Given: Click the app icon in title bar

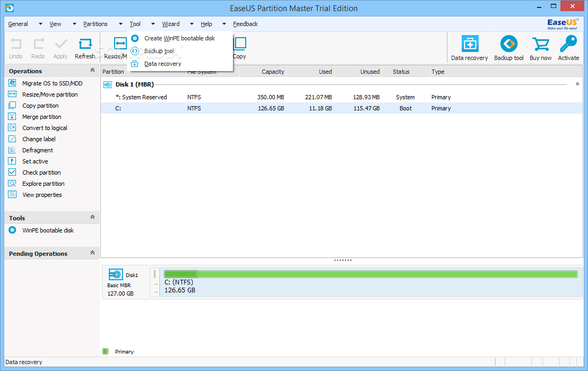Looking at the screenshot, I should (10, 8).
